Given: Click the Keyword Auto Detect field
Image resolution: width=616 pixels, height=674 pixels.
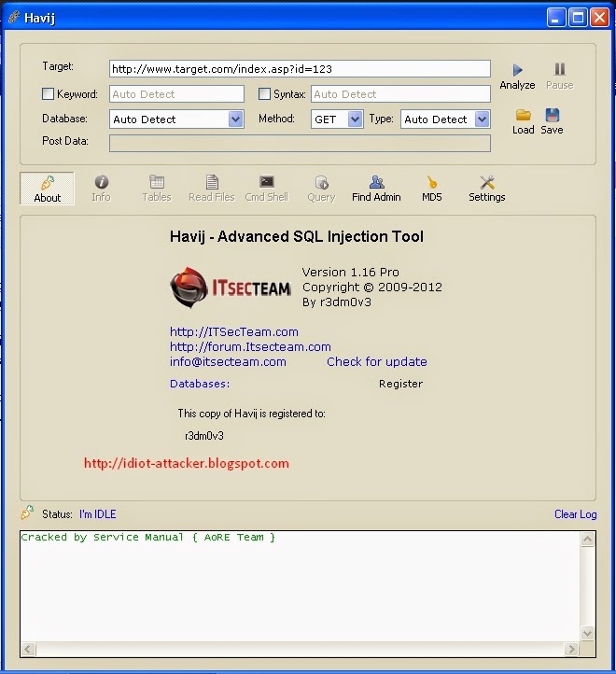Looking at the screenshot, I should (x=176, y=93).
